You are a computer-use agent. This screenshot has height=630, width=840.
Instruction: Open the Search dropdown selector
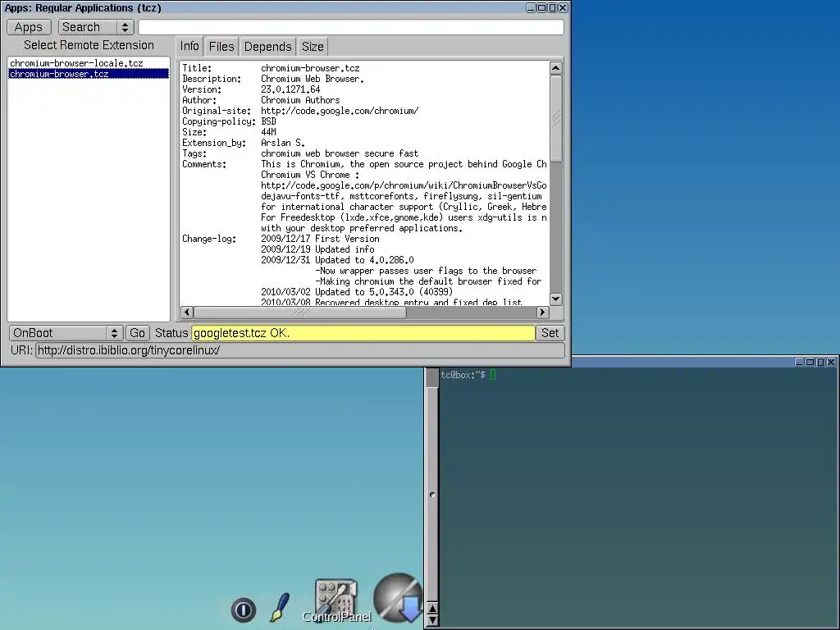point(96,27)
